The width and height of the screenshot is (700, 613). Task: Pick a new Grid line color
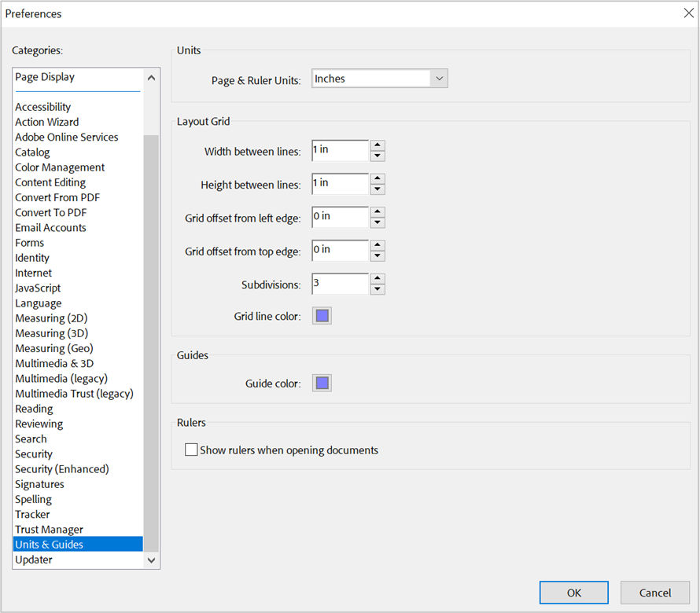point(322,317)
